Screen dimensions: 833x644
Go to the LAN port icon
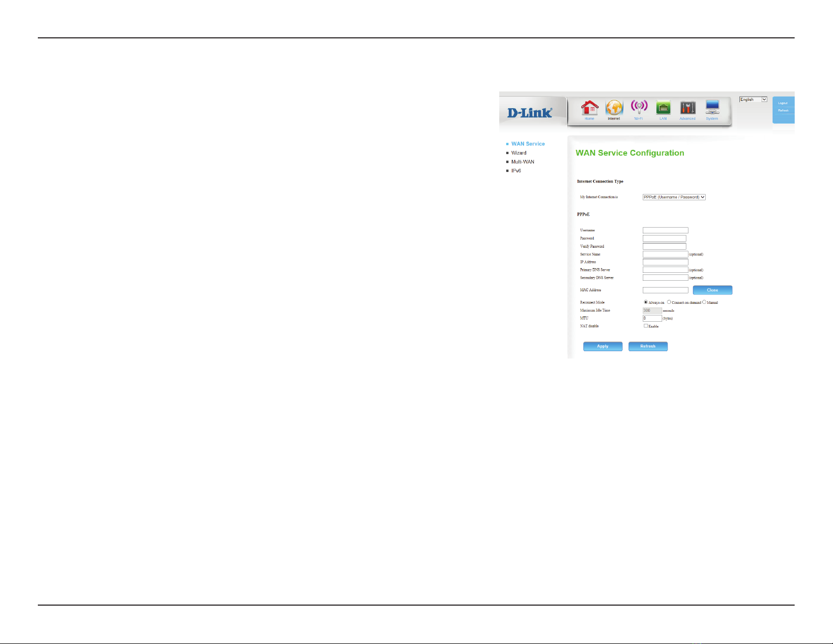pyautogui.click(x=663, y=108)
